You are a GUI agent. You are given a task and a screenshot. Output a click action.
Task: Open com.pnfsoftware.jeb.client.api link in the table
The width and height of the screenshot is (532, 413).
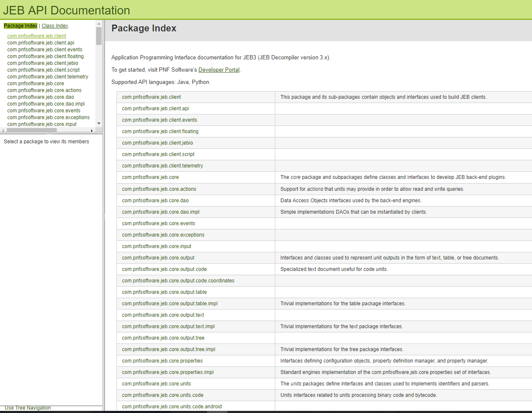point(155,109)
